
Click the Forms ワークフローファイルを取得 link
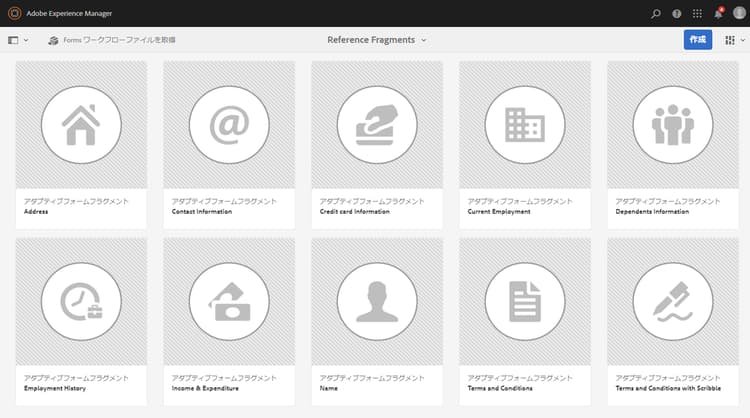[x=119, y=40]
